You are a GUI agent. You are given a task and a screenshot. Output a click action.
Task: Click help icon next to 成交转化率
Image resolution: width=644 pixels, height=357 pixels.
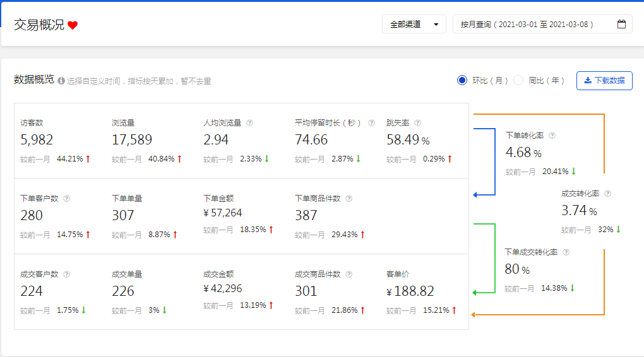point(608,193)
